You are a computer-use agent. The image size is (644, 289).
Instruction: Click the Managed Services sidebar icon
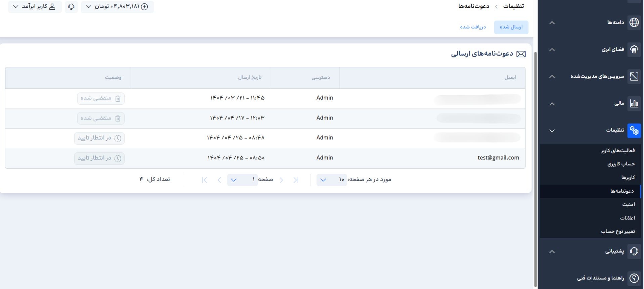tap(634, 76)
